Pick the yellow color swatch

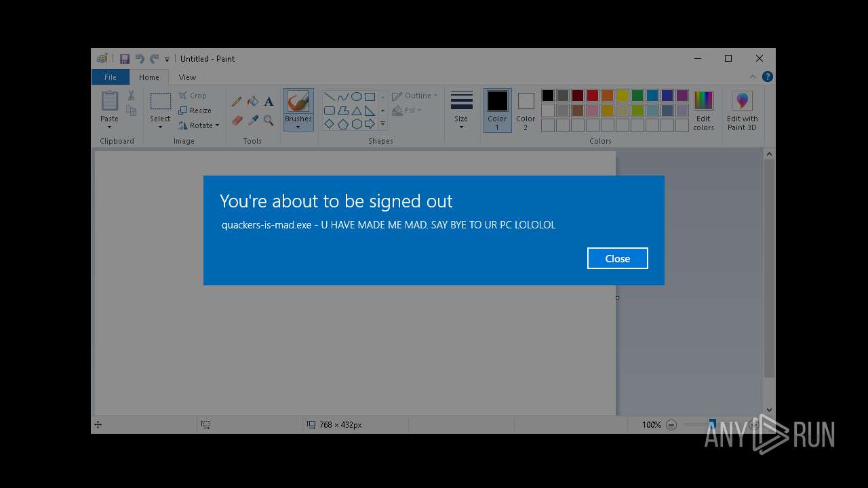(x=623, y=96)
